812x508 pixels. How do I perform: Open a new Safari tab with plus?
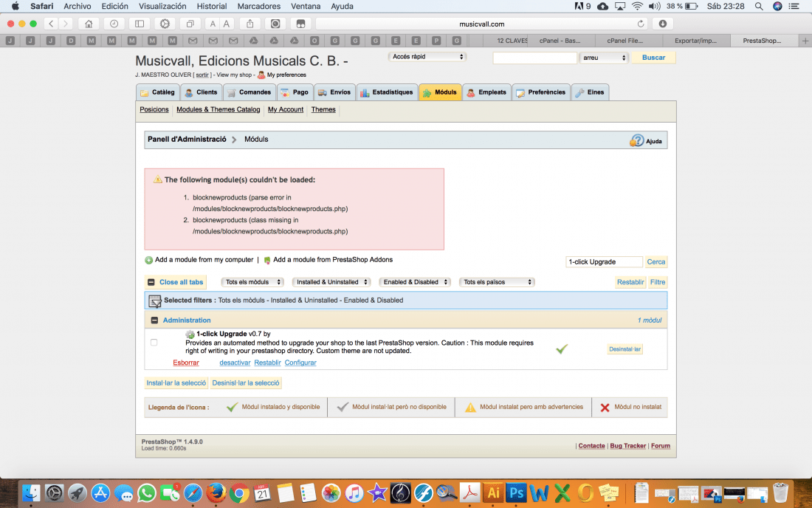805,41
